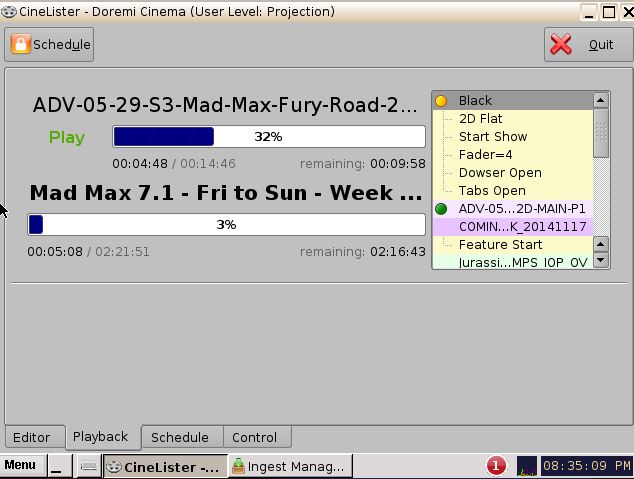Select the Dowser Open playlist entry

click(x=500, y=173)
